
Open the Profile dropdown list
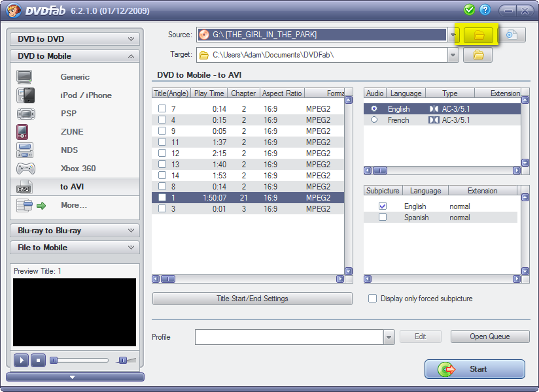[x=389, y=337]
